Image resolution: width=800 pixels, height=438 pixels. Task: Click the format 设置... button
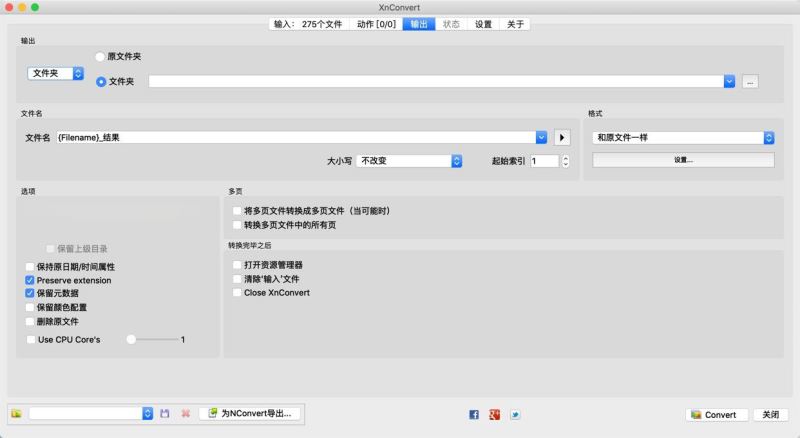683,160
